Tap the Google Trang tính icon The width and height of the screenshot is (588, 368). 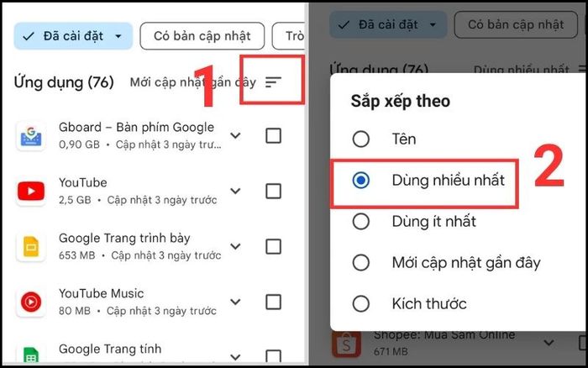(x=31, y=354)
